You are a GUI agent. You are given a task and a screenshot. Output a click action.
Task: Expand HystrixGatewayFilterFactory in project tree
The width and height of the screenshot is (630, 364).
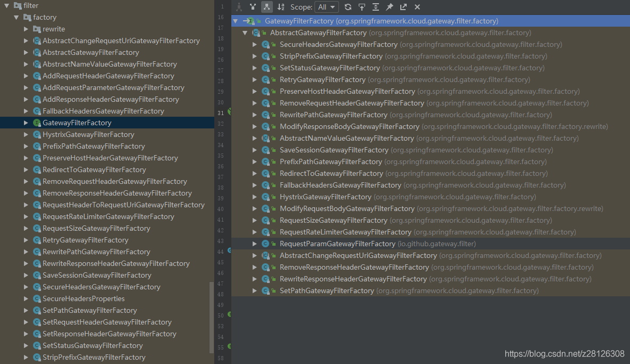26,135
